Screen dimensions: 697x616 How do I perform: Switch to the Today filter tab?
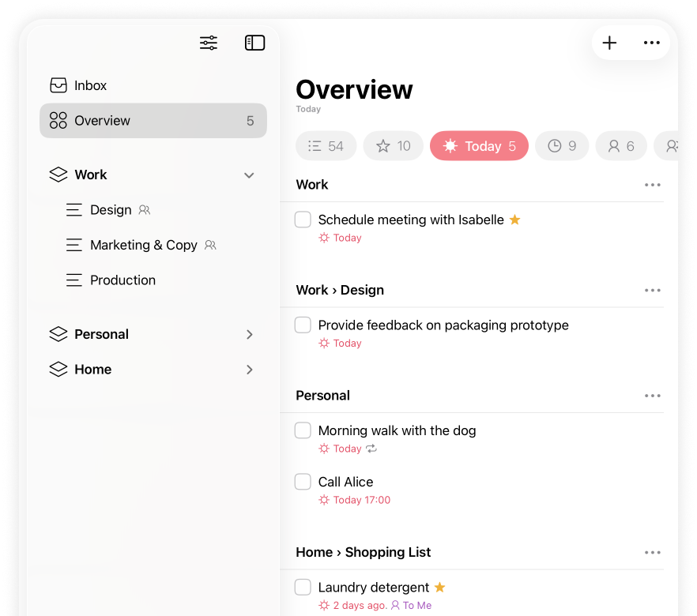[x=479, y=146]
